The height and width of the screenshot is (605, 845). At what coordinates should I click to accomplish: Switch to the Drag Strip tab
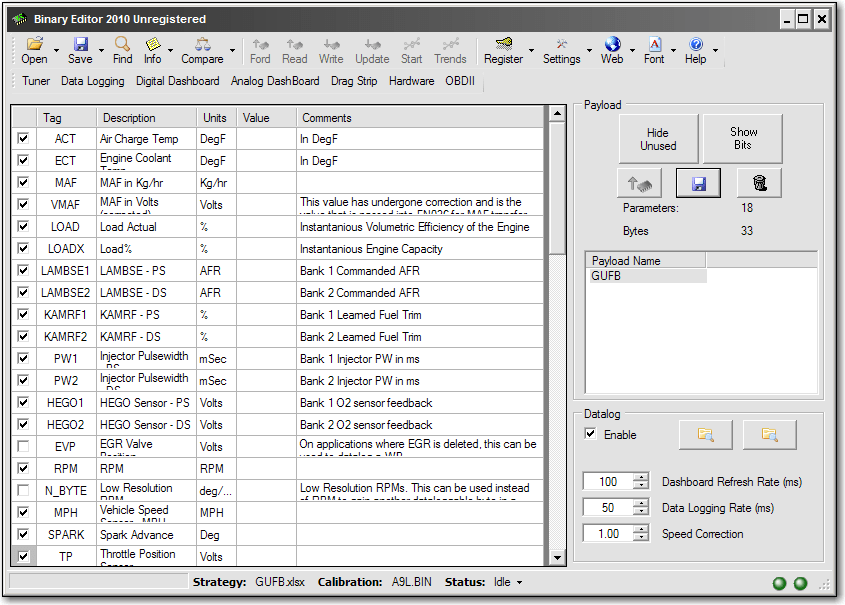click(x=354, y=81)
